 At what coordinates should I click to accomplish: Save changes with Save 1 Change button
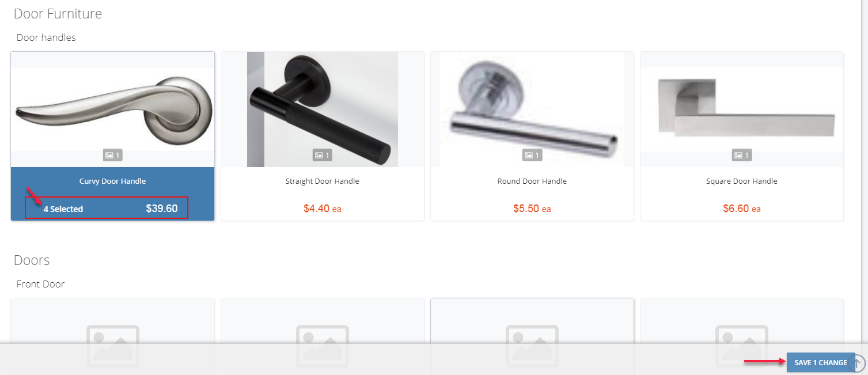click(821, 362)
